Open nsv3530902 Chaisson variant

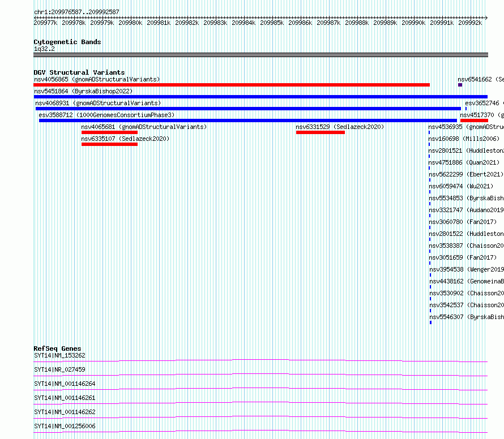pos(467,293)
